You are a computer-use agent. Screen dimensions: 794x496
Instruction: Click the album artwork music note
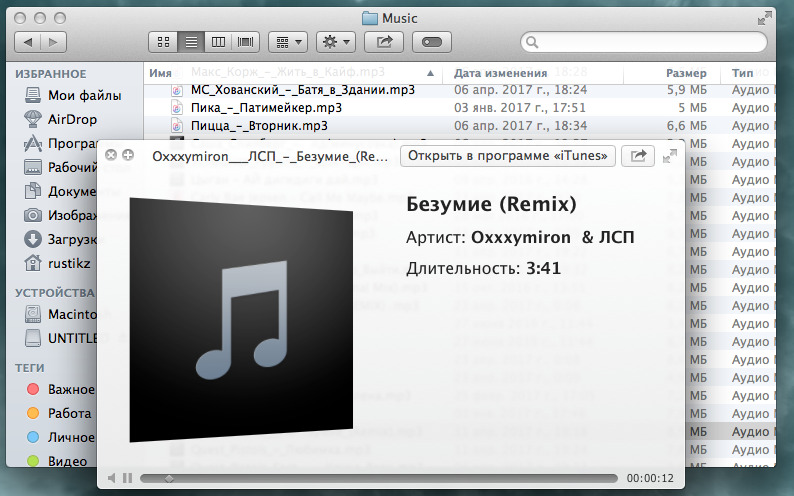pos(242,319)
